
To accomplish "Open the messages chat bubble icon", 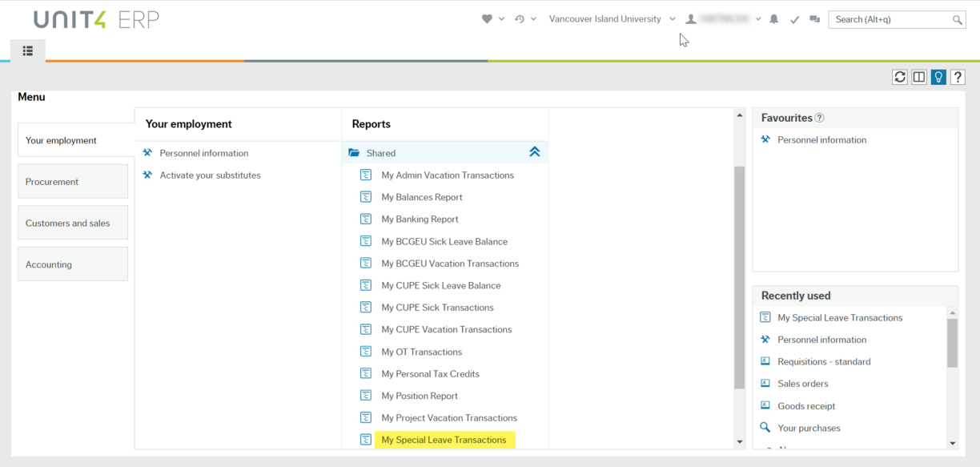I will coord(814,18).
